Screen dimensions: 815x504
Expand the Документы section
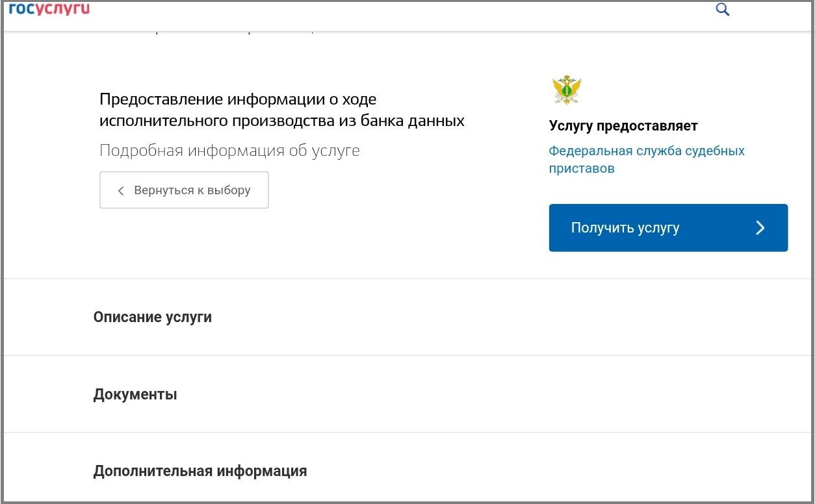[x=135, y=394]
